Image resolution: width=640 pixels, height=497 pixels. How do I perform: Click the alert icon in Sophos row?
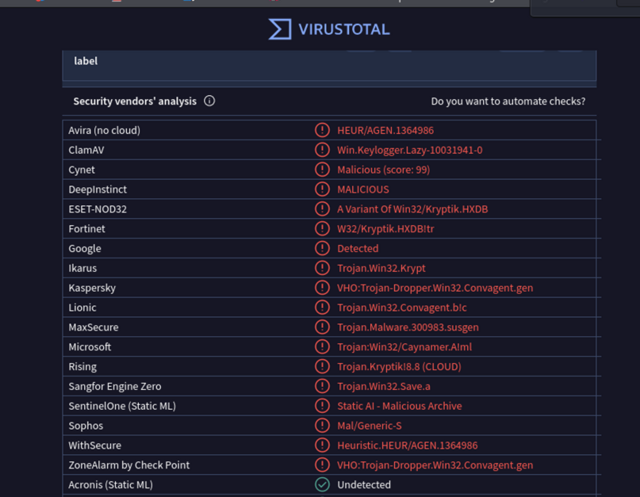[322, 425]
